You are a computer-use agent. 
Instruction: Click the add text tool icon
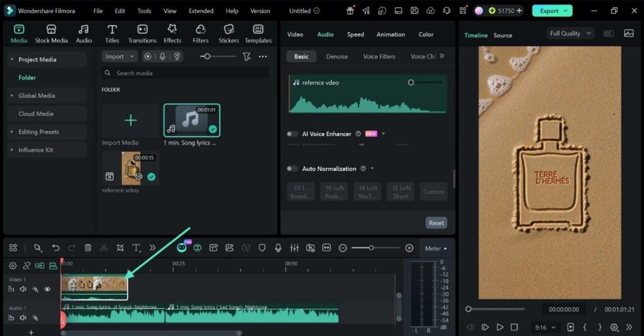coord(136,248)
